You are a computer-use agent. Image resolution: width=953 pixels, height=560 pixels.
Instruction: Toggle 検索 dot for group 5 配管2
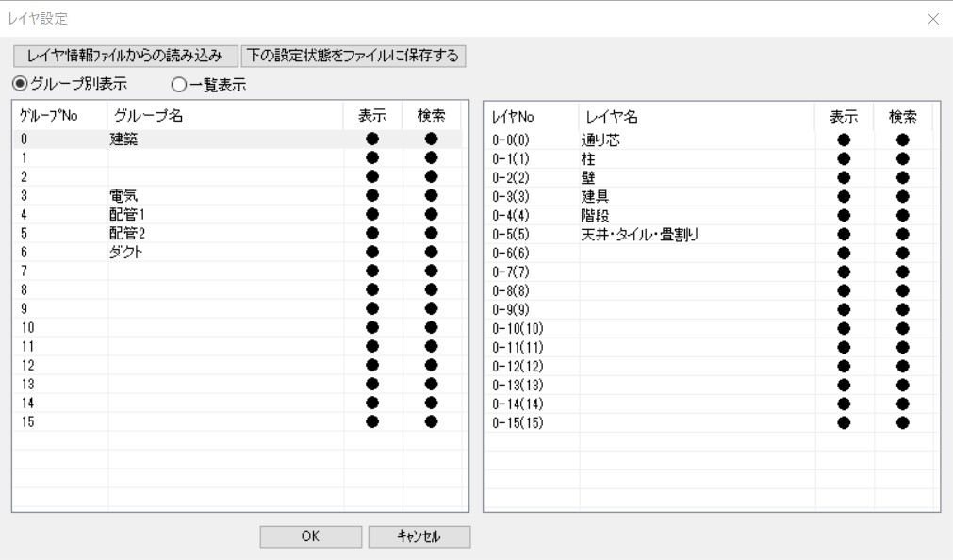pos(432,233)
